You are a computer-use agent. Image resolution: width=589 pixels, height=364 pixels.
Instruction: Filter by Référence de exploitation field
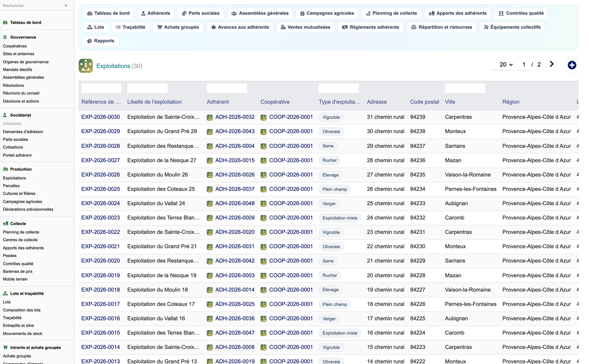pyautogui.click(x=101, y=88)
